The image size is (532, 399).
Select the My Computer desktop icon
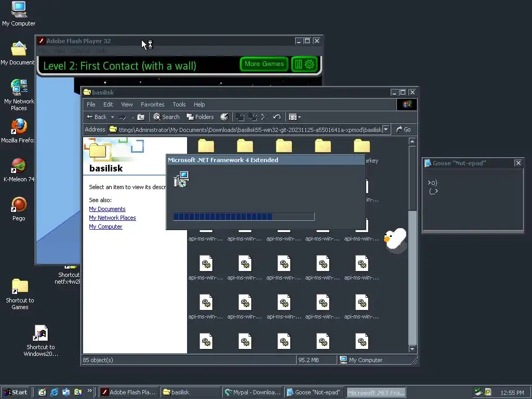[x=19, y=14]
